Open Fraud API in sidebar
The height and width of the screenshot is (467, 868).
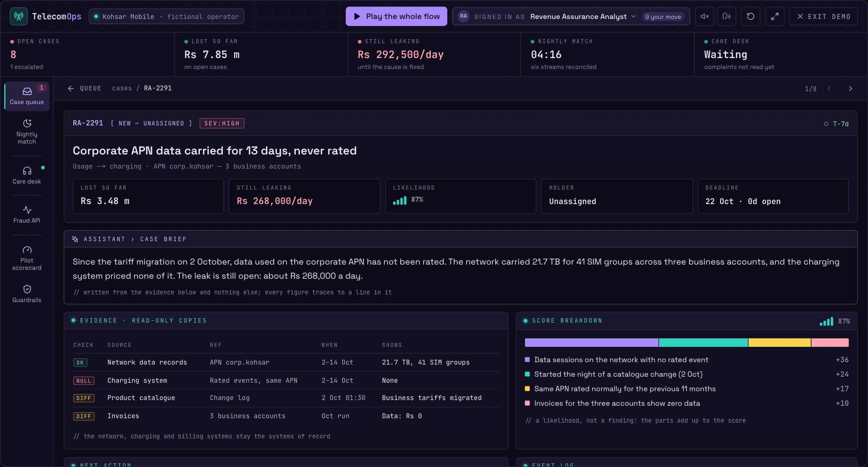27,215
